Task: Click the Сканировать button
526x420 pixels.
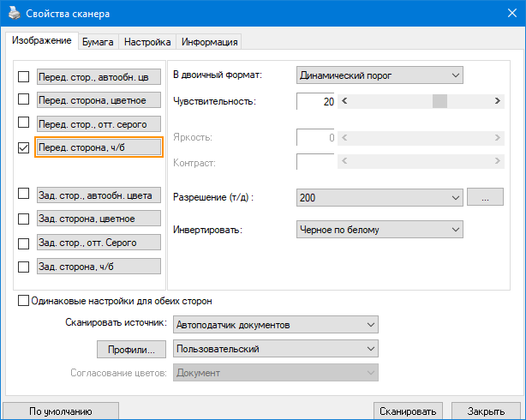Action: point(410,411)
